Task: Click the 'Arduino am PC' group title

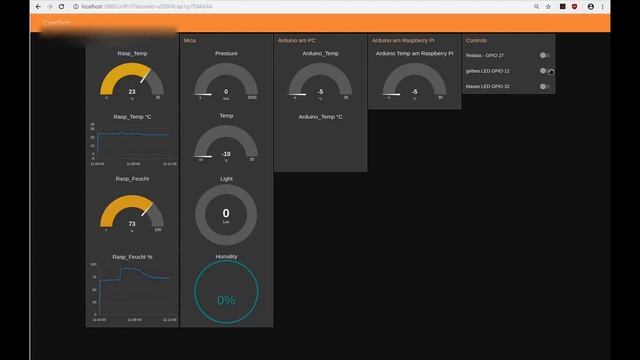Action: tap(297, 40)
